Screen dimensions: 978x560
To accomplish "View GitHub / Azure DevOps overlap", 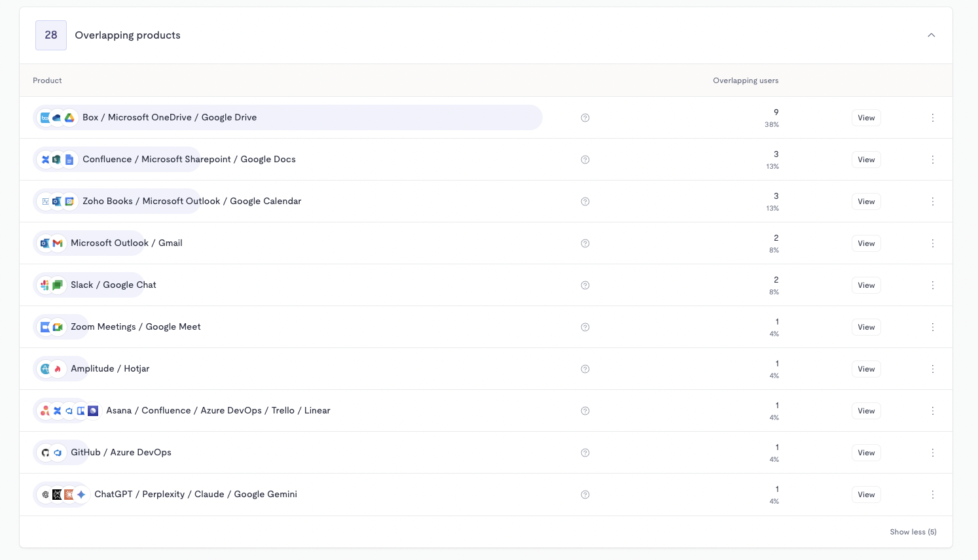I will pos(866,453).
